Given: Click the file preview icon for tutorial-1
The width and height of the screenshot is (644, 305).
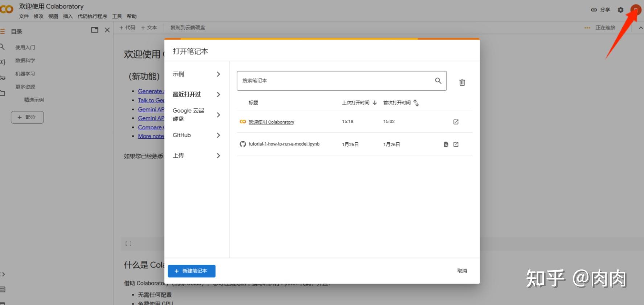Looking at the screenshot, I should [x=446, y=145].
